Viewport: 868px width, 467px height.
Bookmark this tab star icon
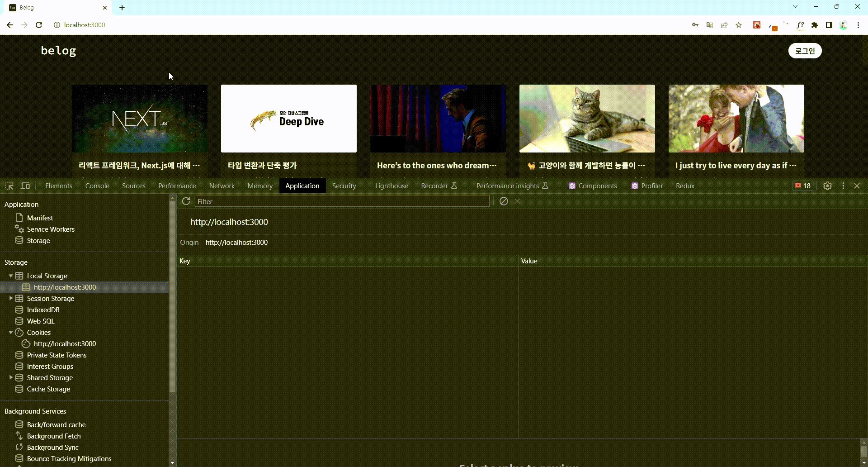coord(739,25)
